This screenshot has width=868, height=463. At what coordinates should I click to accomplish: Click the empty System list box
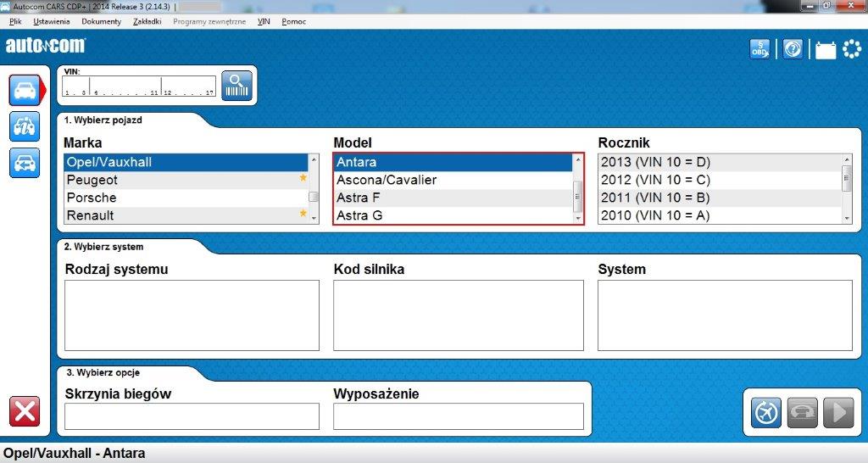tap(726, 315)
